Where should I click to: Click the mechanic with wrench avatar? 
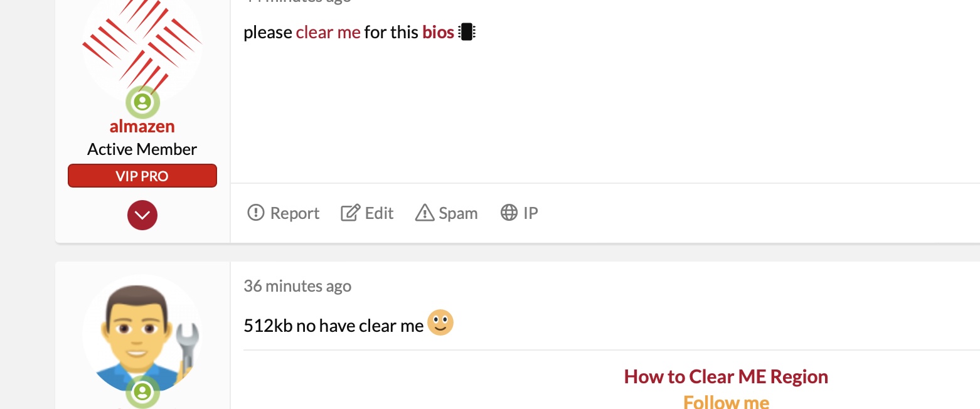pyautogui.click(x=142, y=332)
